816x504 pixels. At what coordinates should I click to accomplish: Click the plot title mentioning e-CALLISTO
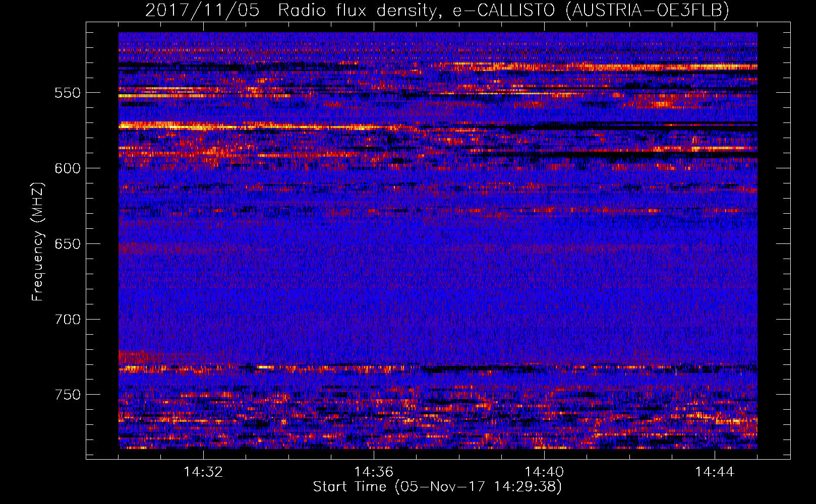click(437, 10)
